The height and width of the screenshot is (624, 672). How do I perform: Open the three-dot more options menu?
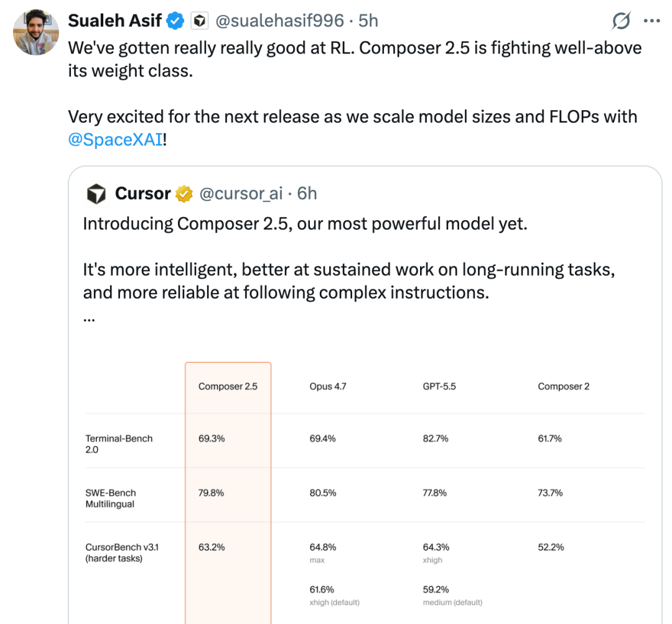point(652,21)
